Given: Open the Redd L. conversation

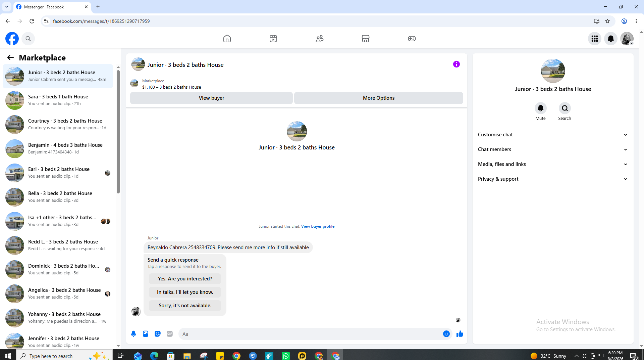Looking at the screenshot, I should click(58, 245).
